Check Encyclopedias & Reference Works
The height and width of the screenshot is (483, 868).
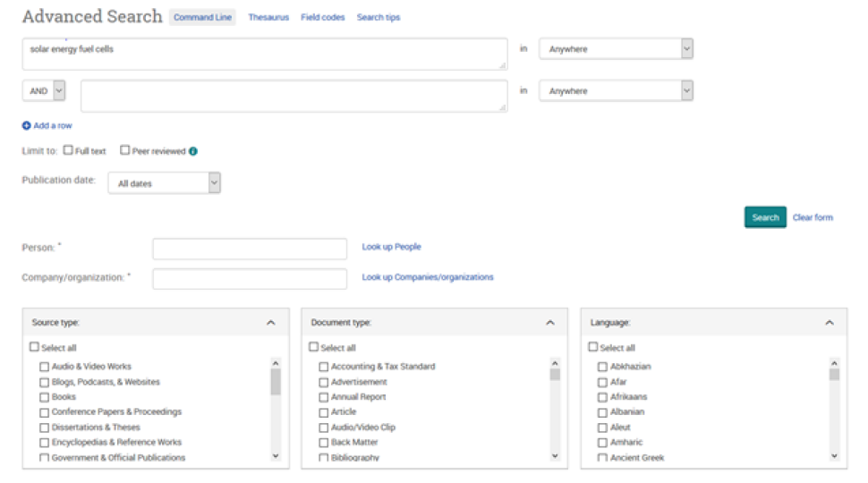(44, 443)
